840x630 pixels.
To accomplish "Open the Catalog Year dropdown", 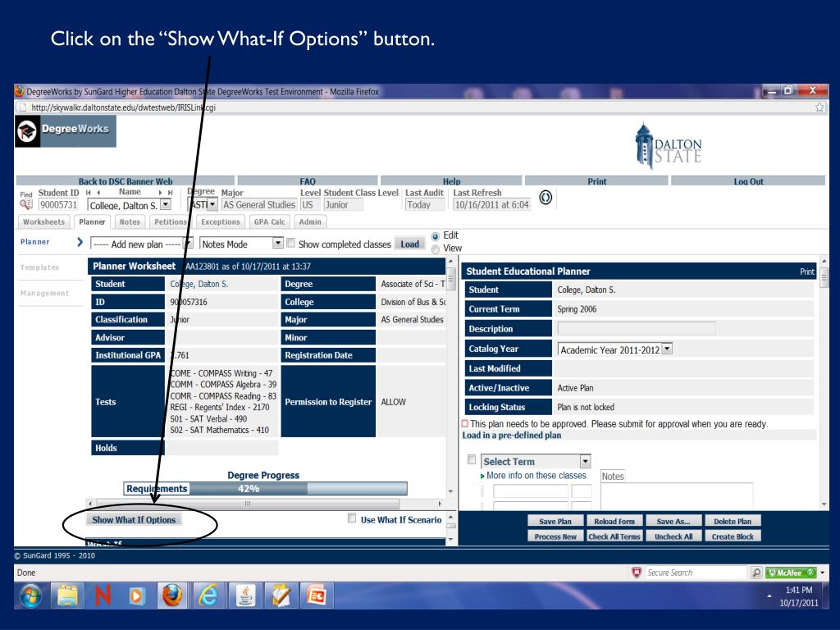I will [667, 349].
